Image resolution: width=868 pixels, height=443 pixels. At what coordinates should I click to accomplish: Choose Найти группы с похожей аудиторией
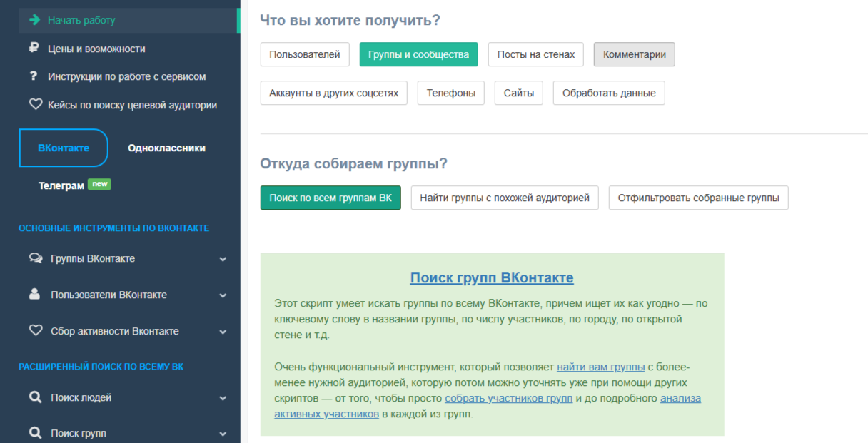point(505,198)
